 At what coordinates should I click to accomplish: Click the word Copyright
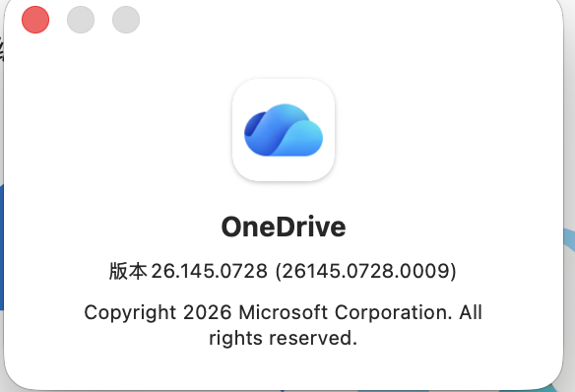point(130,313)
